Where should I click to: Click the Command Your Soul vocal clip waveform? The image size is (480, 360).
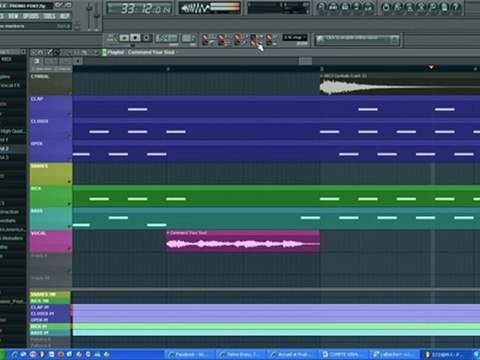point(243,244)
